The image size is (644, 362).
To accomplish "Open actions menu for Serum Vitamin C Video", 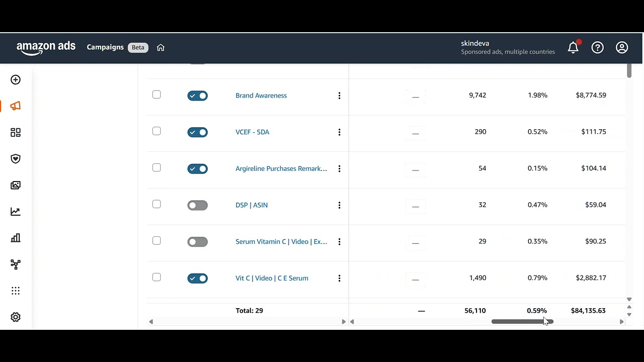I will pos(339,242).
